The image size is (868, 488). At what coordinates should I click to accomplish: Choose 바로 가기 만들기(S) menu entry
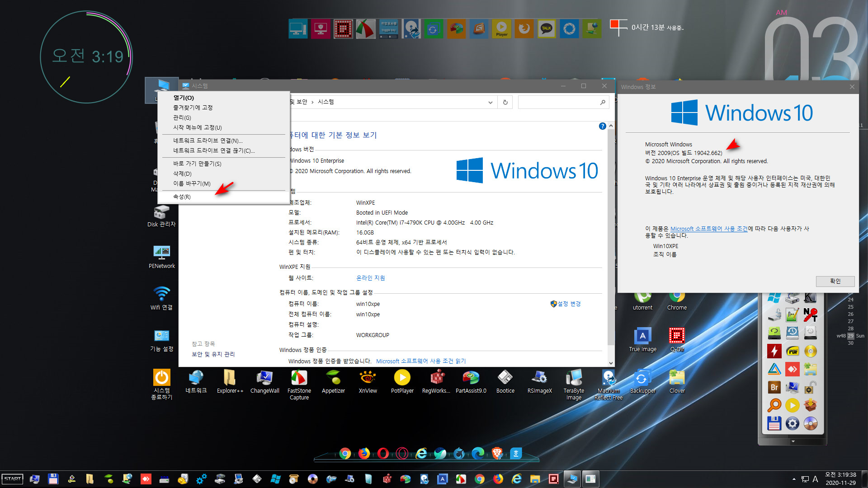click(x=223, y=164)
